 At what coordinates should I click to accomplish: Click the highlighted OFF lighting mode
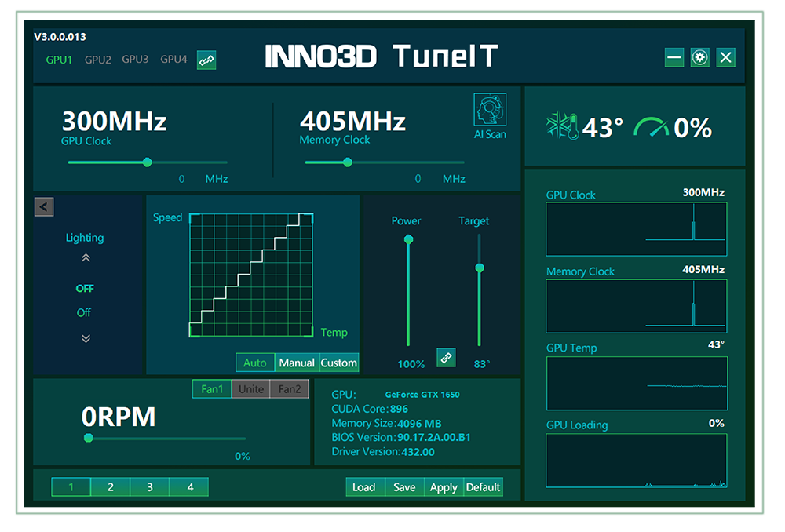point(85,288)
